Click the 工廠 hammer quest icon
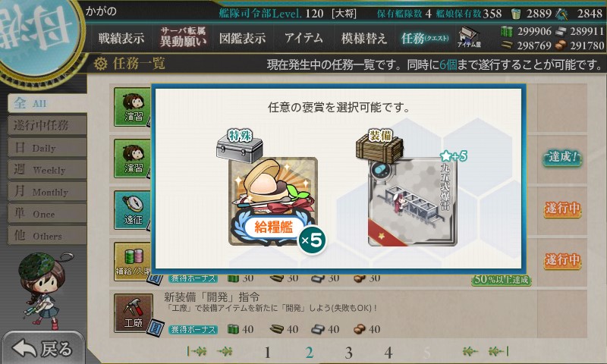This screenshot has height=364, width=607. (x=134, y=313)
